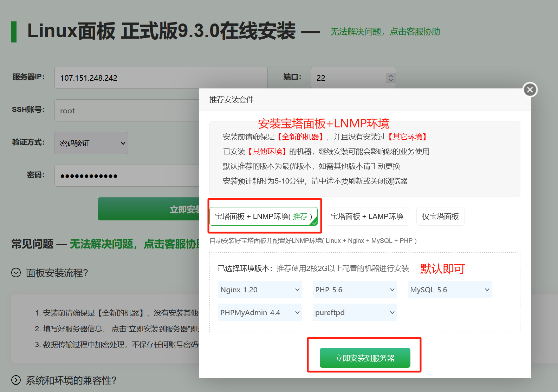Click the circle chevron icon beside 面板安装流程
The image size is (558, 392).
tap(16, 273)
